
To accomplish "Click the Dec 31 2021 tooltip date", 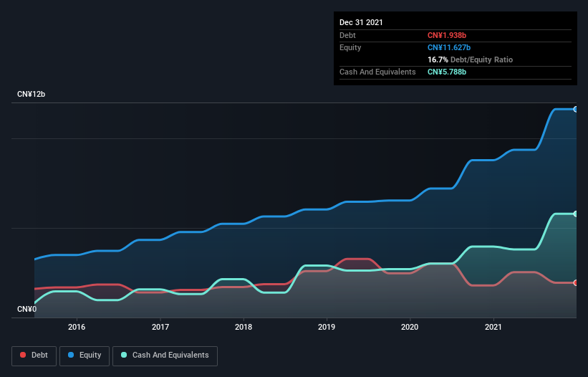I will coord(361,22).
